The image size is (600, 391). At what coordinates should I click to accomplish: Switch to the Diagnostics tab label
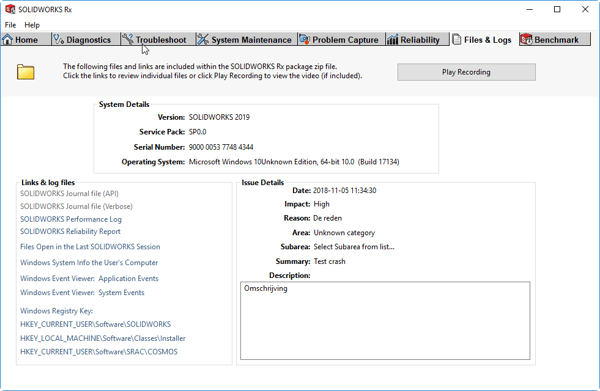88,40
